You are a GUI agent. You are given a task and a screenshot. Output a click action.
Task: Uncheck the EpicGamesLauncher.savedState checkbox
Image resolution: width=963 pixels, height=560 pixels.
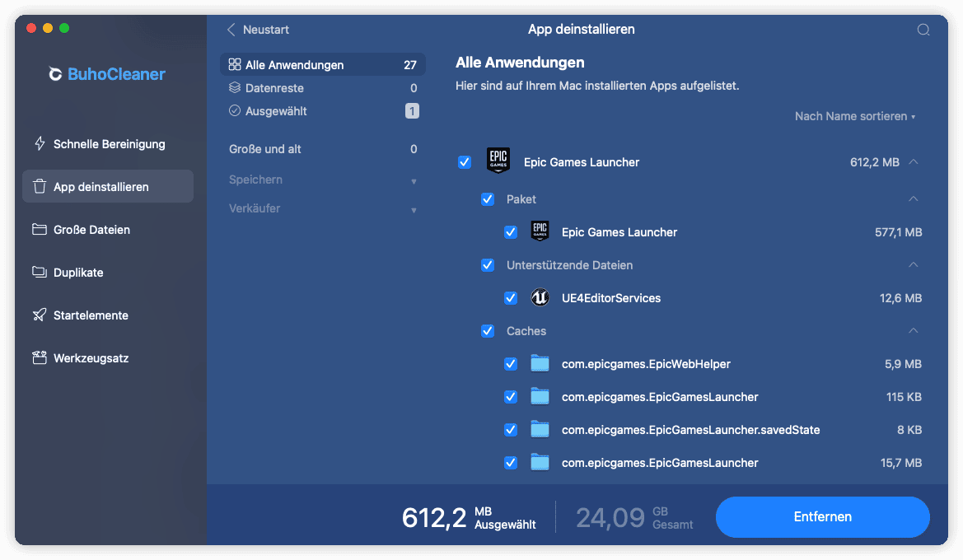[x=511, y=430]
